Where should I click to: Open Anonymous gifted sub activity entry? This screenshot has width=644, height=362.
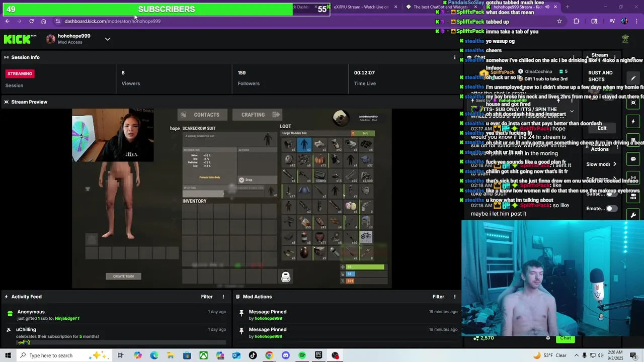click(116, 315)
